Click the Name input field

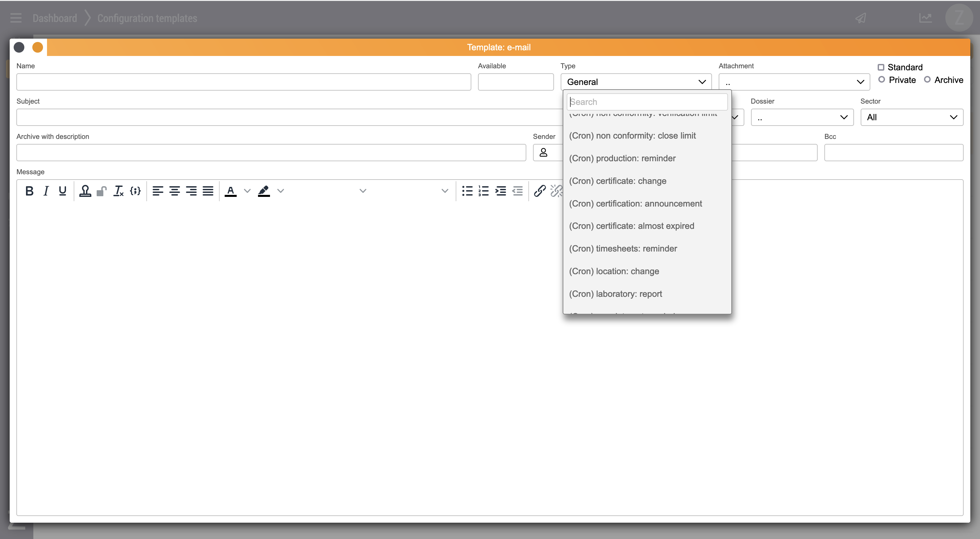243,82
